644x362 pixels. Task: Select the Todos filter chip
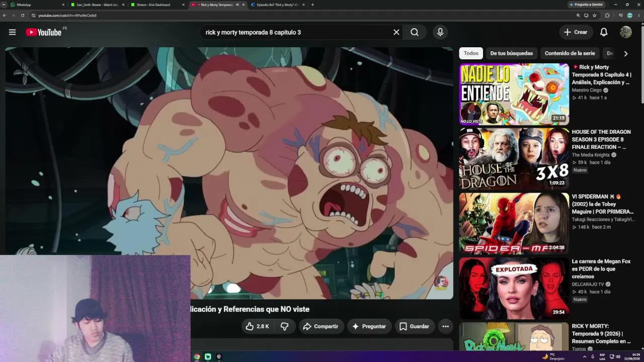pyautogui.click(x=471, y=53)
